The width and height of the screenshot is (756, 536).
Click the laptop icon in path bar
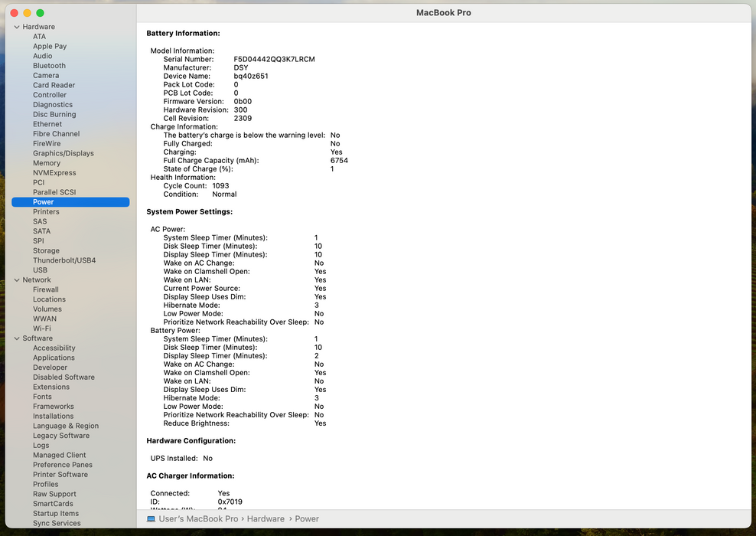coord(151,519)
